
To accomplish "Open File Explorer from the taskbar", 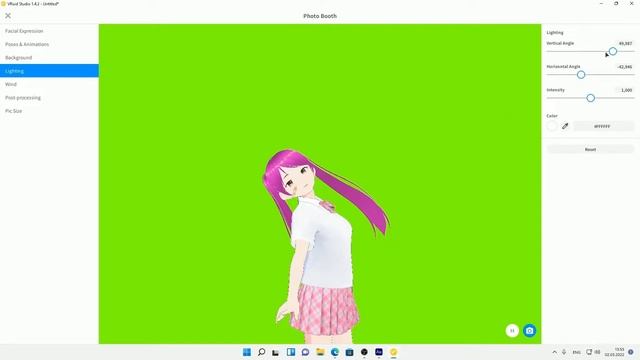I will tap(320, 352).
